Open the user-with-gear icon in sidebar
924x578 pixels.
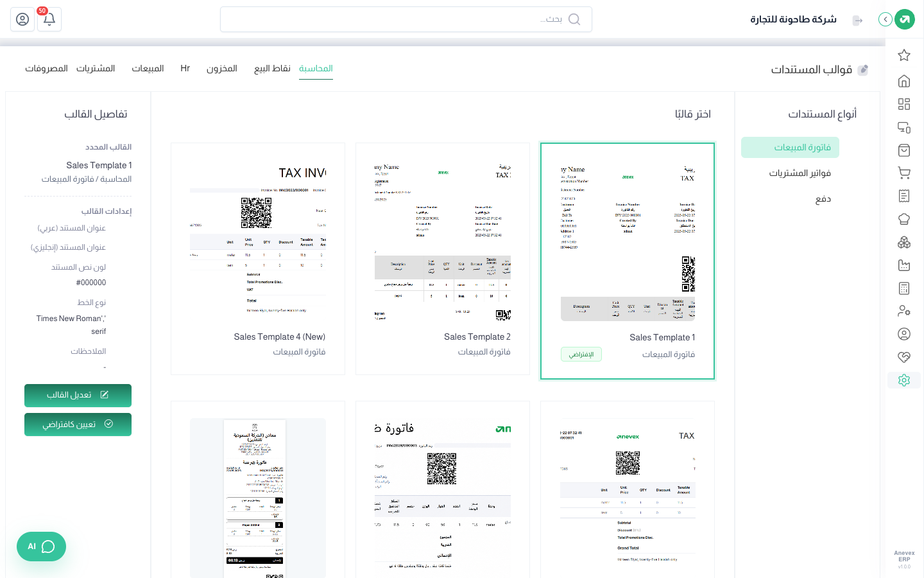(x=904, y=311)
